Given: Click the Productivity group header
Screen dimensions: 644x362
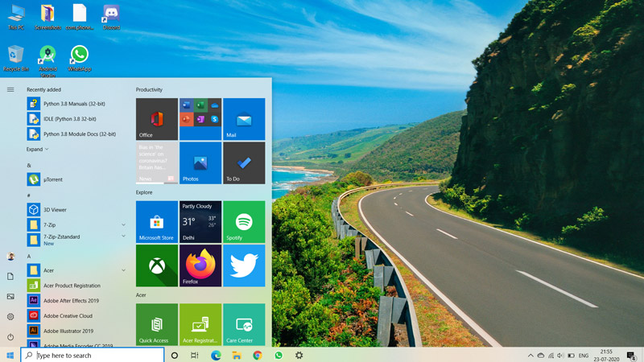Looking at the screenshot, I should 149,89.
